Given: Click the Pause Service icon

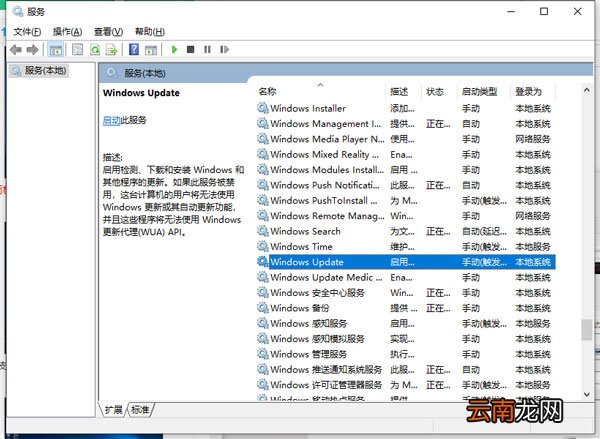Looking at the screenshot, I should click(x=207, y=49).
